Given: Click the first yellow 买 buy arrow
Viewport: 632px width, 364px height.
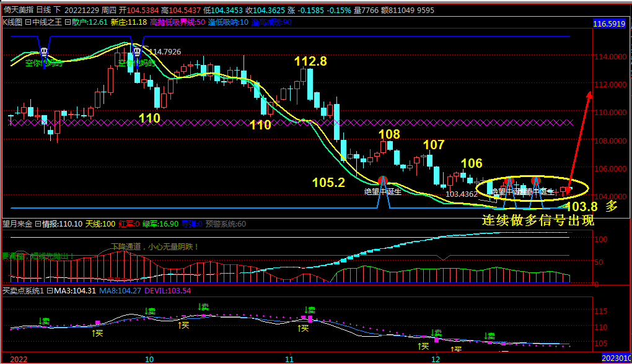Looking at the screenshot, I should [97, 333].
